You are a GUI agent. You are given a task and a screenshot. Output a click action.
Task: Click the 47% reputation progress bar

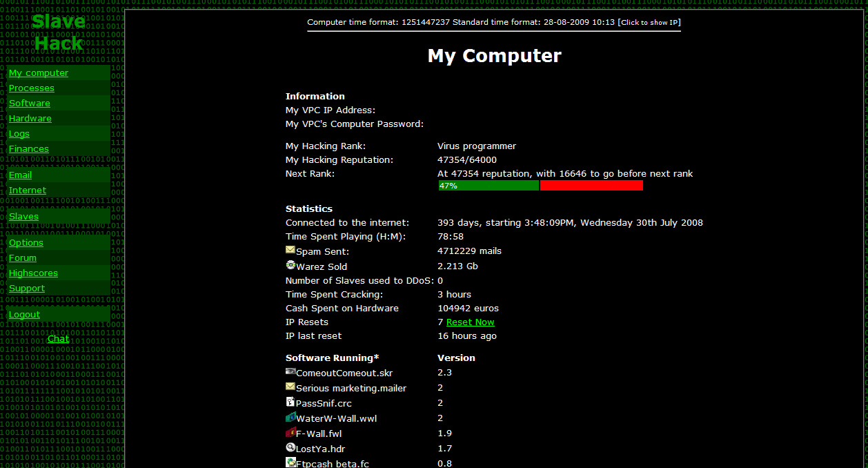(488, 185)
